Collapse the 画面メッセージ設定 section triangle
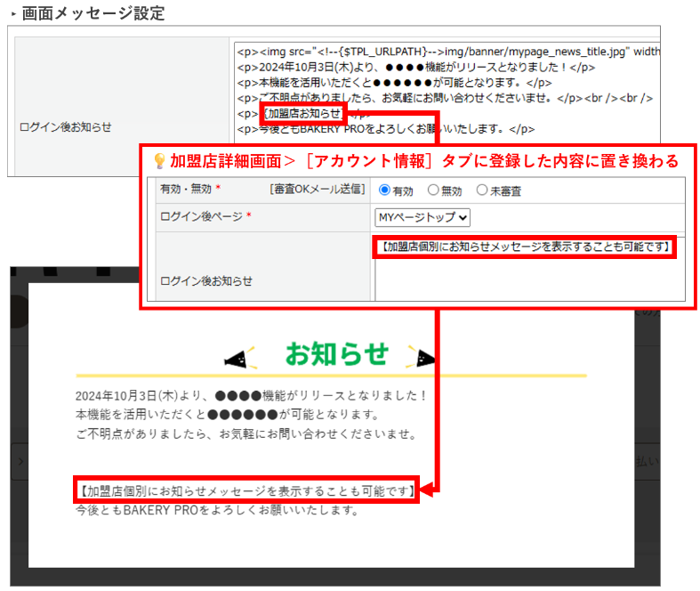Viewport: 700px width, 591px height. (13, 14)
